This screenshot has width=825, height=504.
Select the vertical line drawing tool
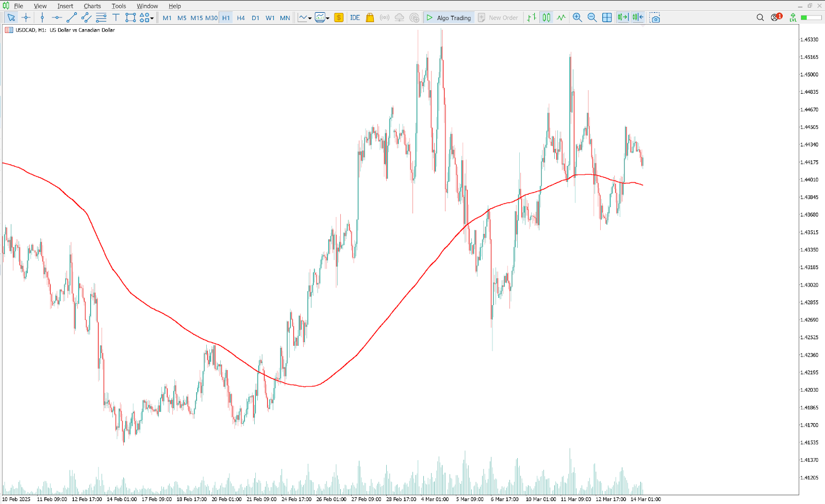[x=42, y=18]
